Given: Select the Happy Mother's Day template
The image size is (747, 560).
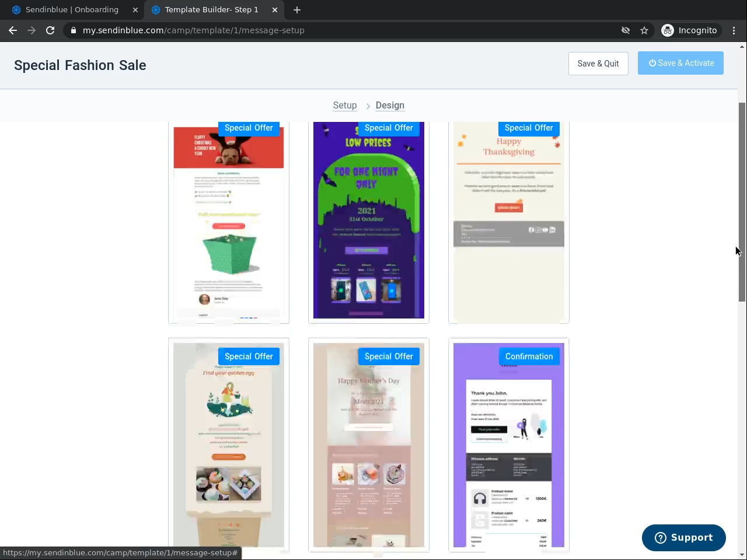Looking at the screenshot, I should click(369, 445).
